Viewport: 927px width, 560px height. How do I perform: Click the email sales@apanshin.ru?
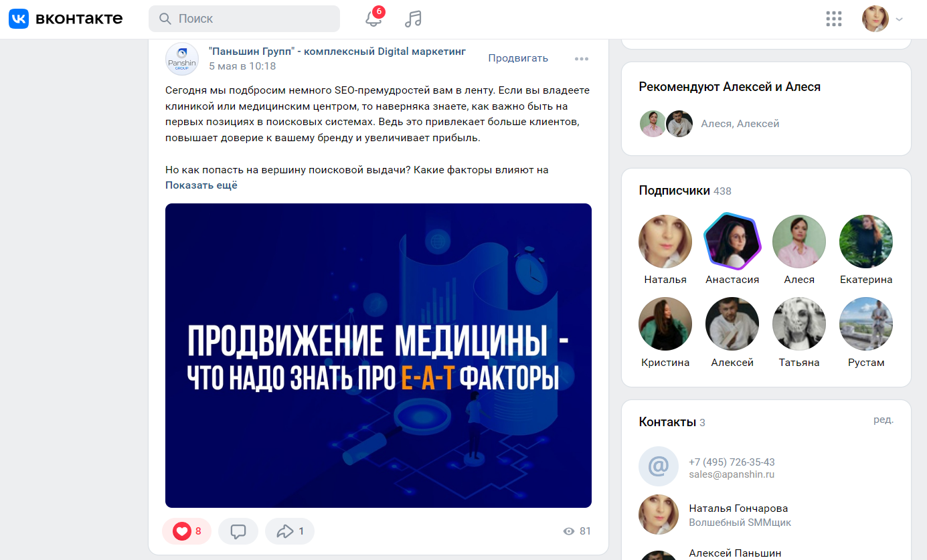pos(732,474)
